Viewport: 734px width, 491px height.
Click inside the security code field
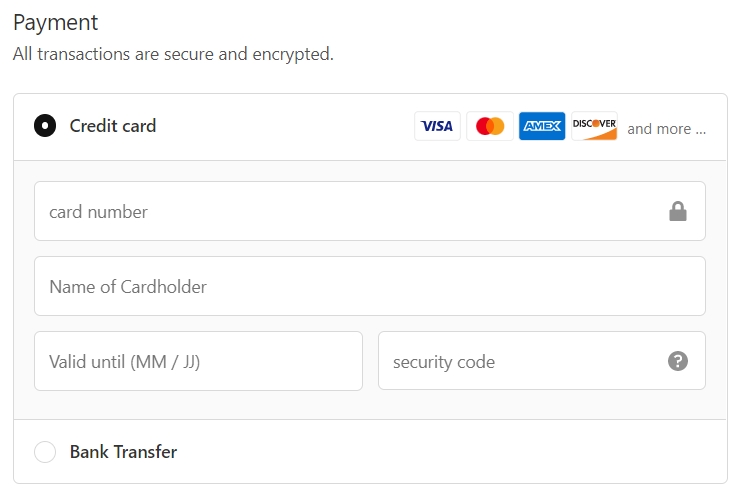(x=542, y=360)
